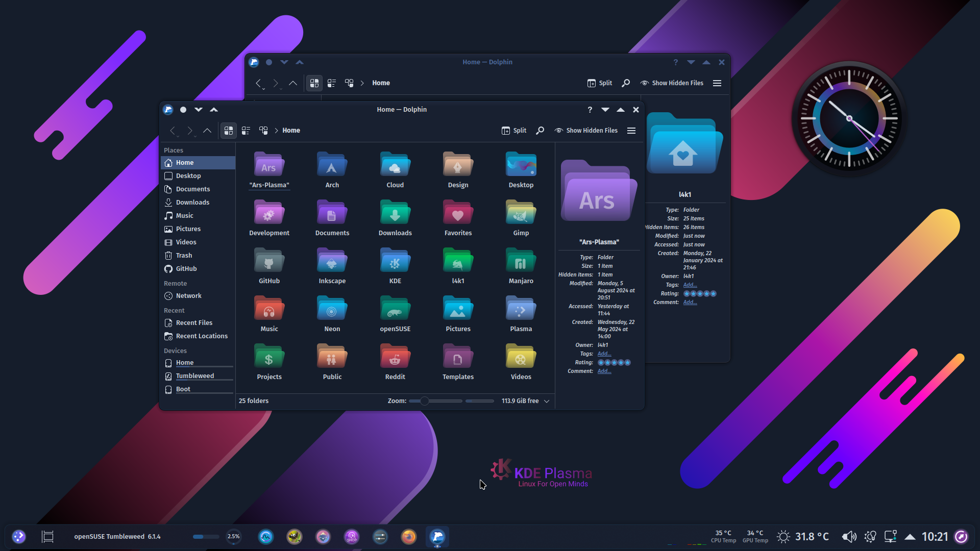Click Add tags link in back window panel
Viewport: 980px width, 551px height.
[x=690, y=285]
